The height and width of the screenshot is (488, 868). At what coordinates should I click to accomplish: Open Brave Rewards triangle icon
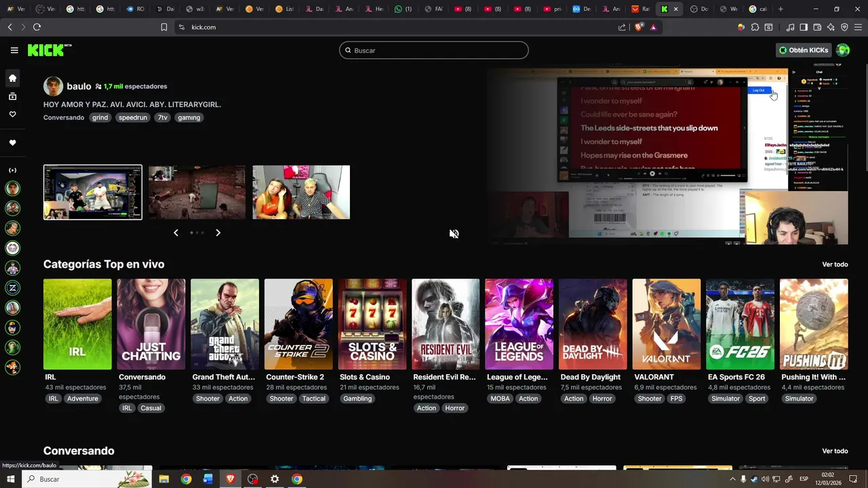(653, 27)
